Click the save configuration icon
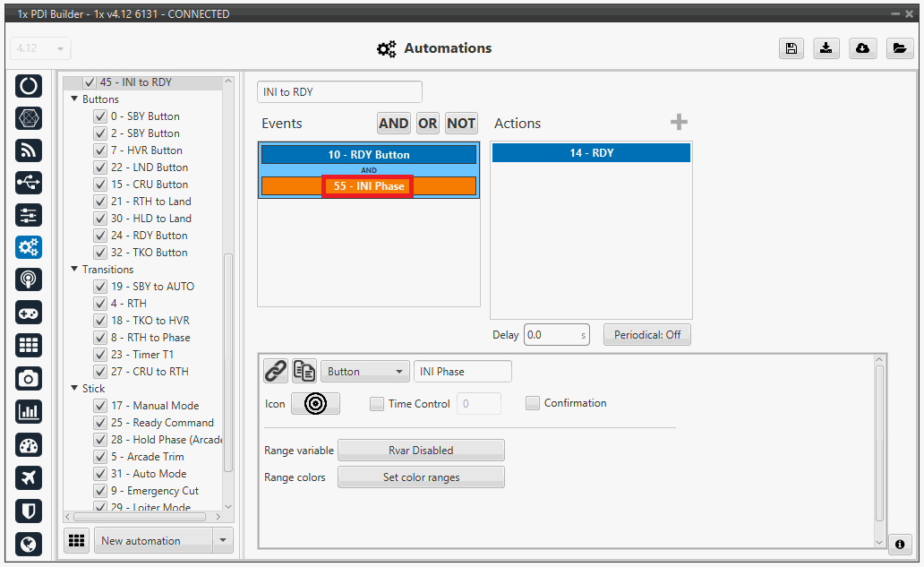The width and height of the screenshot is (924, 567). pos(791,49)
